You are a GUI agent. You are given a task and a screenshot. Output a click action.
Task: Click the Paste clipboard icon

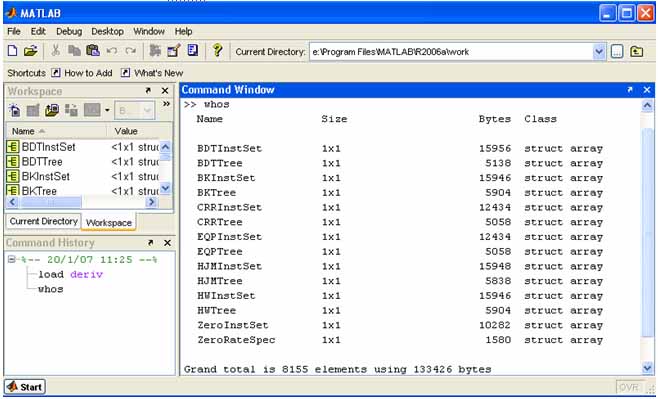point(93,51)
